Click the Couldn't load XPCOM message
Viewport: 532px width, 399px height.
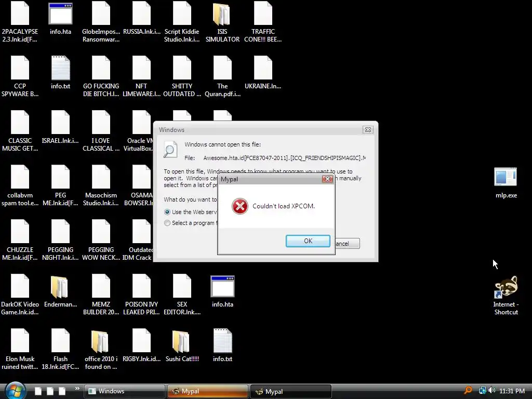(x=284, y=206)
